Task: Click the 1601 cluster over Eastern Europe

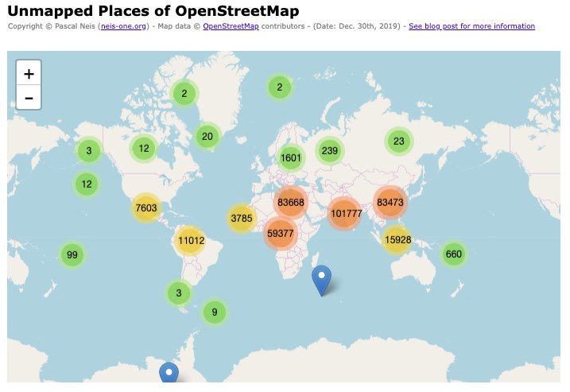Action: (290, 157)
